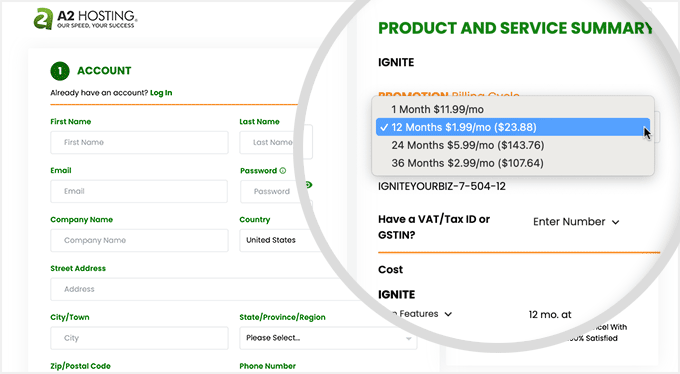
Task: Click the password info icon
Action: (x=283, y=171)
